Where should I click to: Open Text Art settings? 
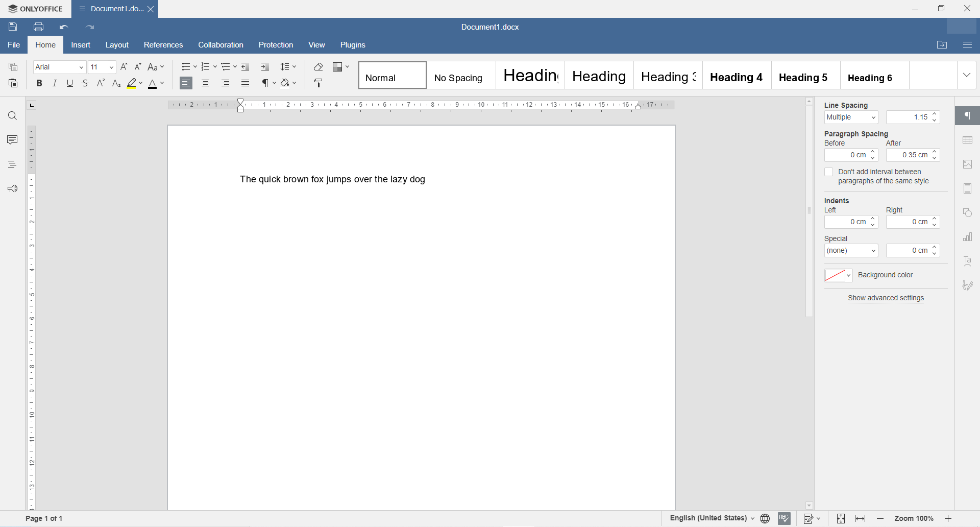(x=968, y=261)
